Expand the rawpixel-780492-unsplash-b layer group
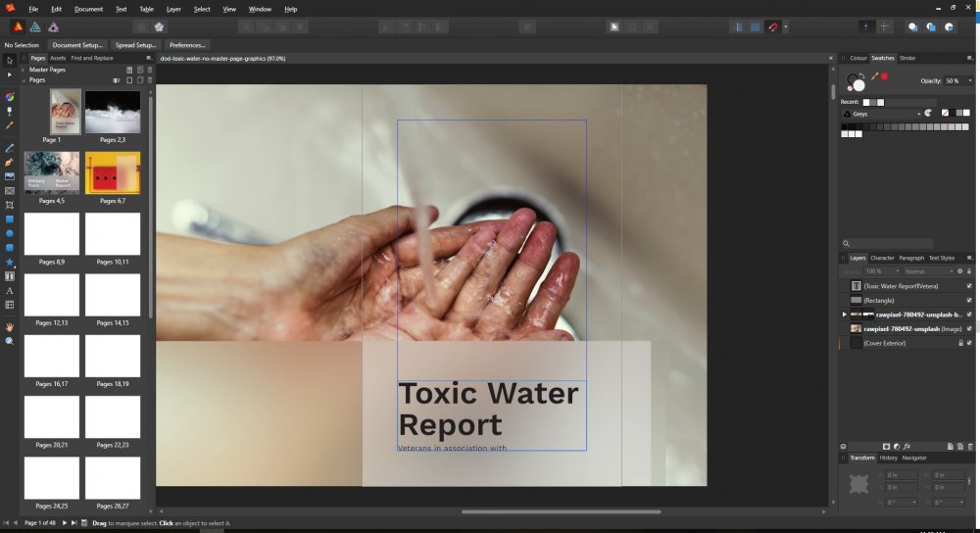 click(844, 315)
